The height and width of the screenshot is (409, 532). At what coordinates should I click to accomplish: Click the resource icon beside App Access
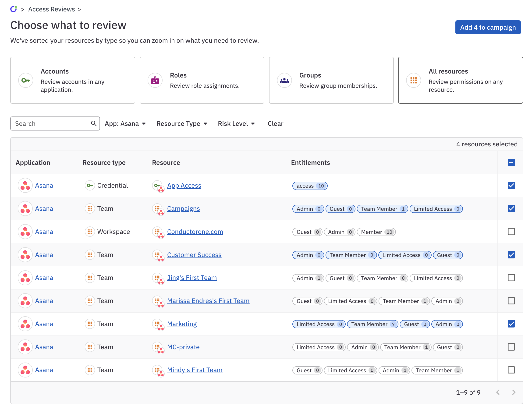click(x=158, y=186)
